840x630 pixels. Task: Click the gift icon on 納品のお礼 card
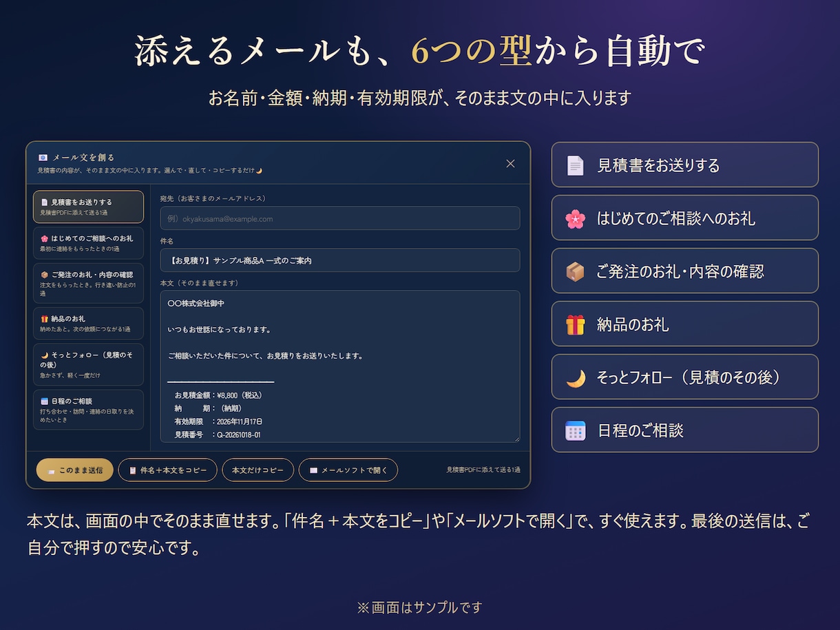(575, 324)
